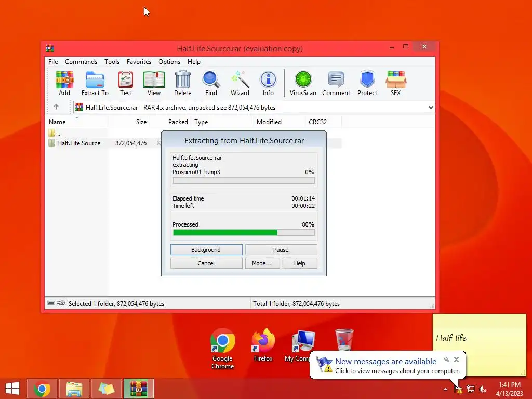Run the Test archive tool
The image size is (532, 399).
point(126,83)
